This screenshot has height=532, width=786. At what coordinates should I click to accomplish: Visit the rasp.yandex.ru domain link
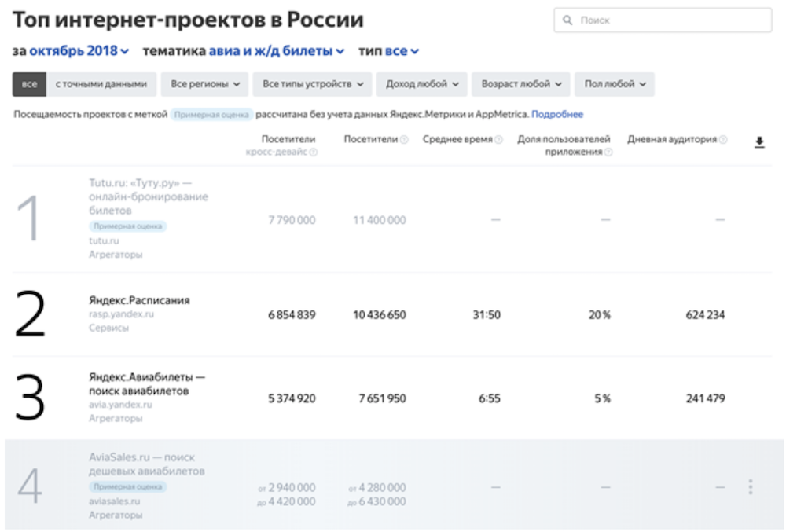121,314
